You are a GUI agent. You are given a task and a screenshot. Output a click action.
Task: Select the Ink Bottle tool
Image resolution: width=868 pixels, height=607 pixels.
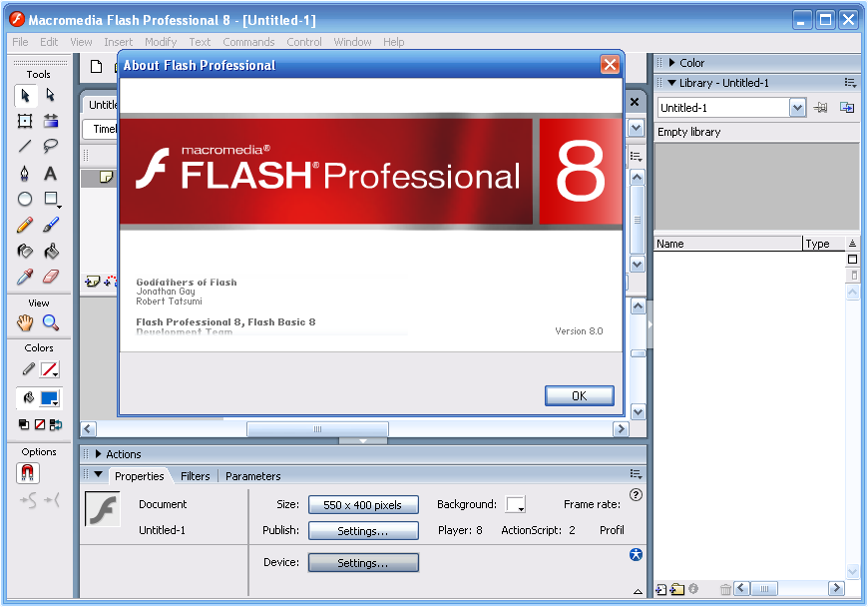click(x=25, y=251)
